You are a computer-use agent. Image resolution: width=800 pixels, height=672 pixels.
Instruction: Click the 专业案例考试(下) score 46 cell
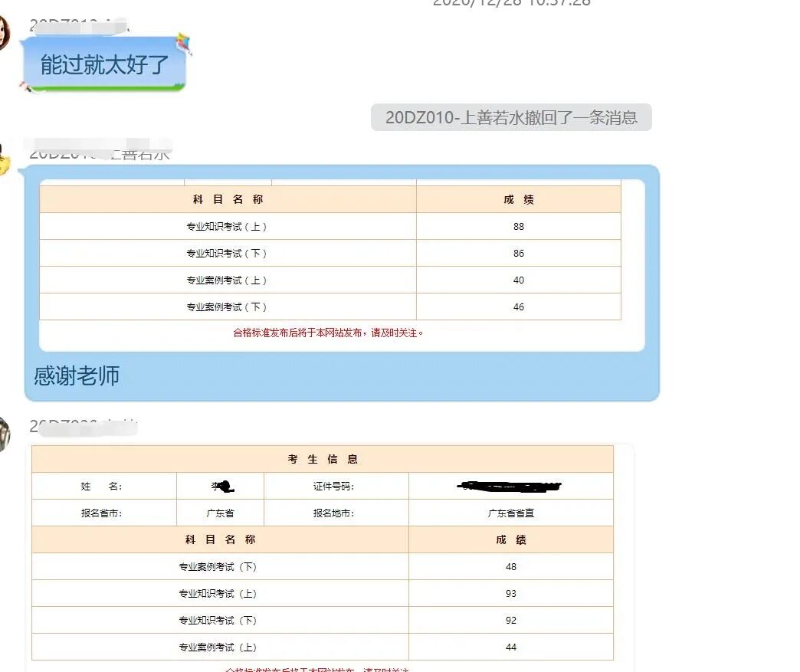coord(518,306)
